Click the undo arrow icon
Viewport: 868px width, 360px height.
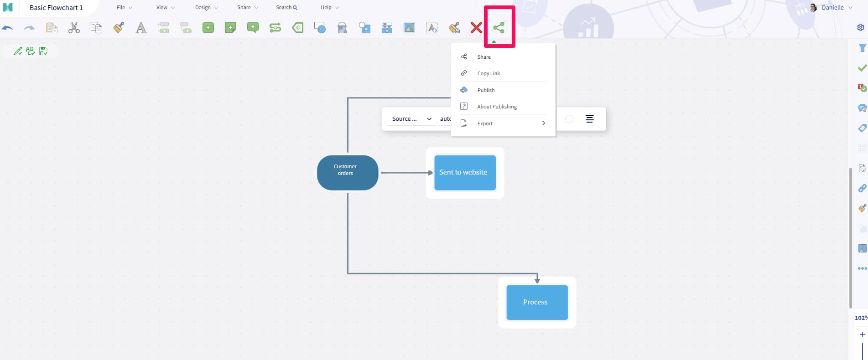click(7, 28)
